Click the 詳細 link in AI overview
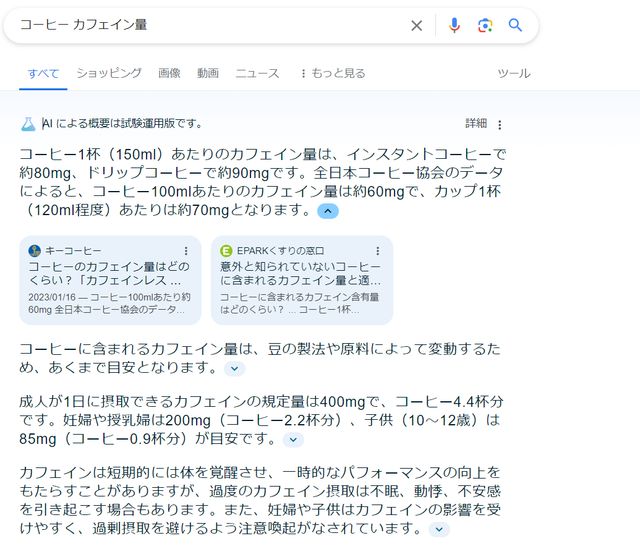 pyautogui.click(x=476, y=124)
